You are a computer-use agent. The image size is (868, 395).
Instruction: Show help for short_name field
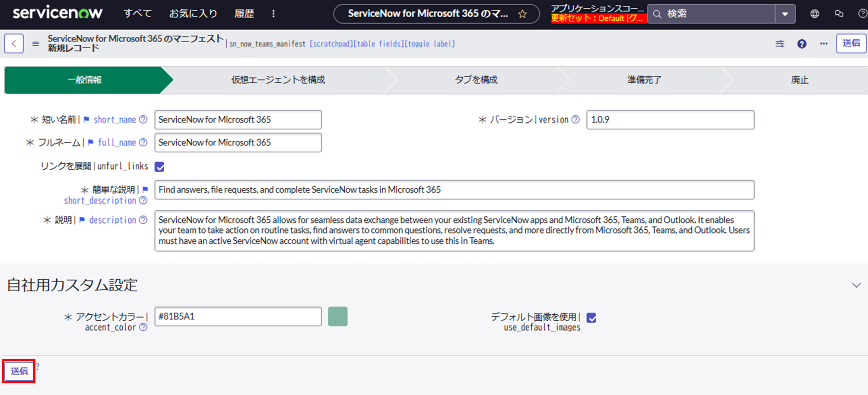click(x=143, y=120)
